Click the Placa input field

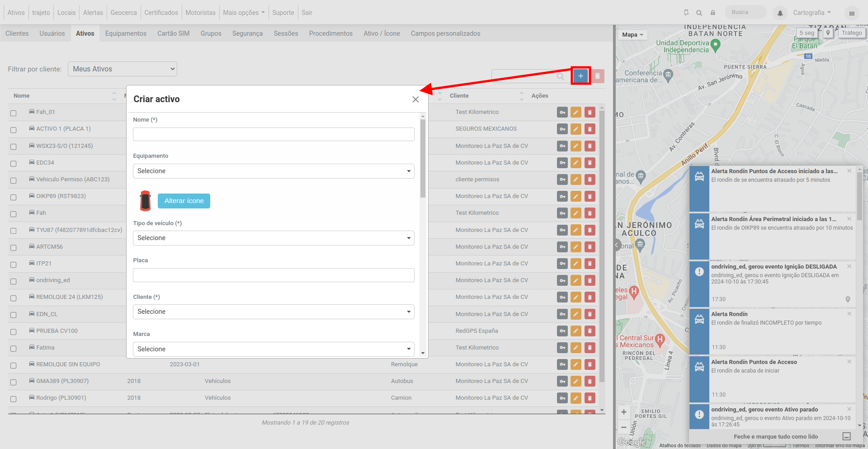(x=274, y=275)
